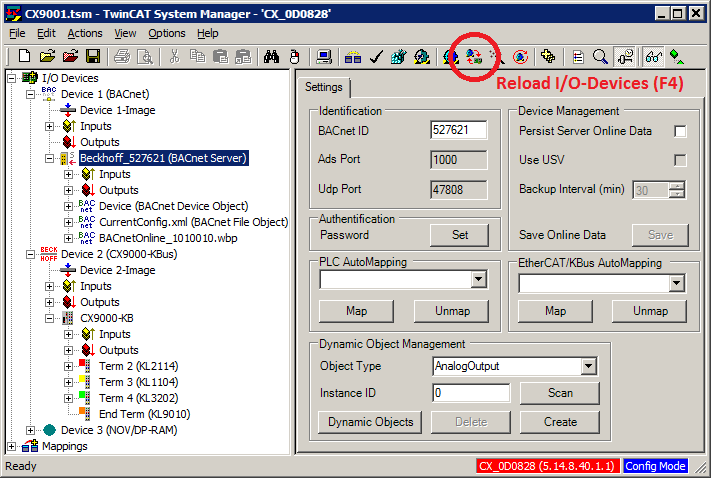Click the Scan button
711x478 pixels.
pos(560,393)
